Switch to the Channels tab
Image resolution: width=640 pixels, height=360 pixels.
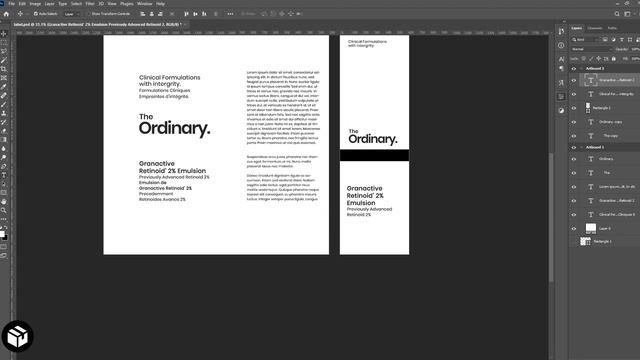point(594,28)
